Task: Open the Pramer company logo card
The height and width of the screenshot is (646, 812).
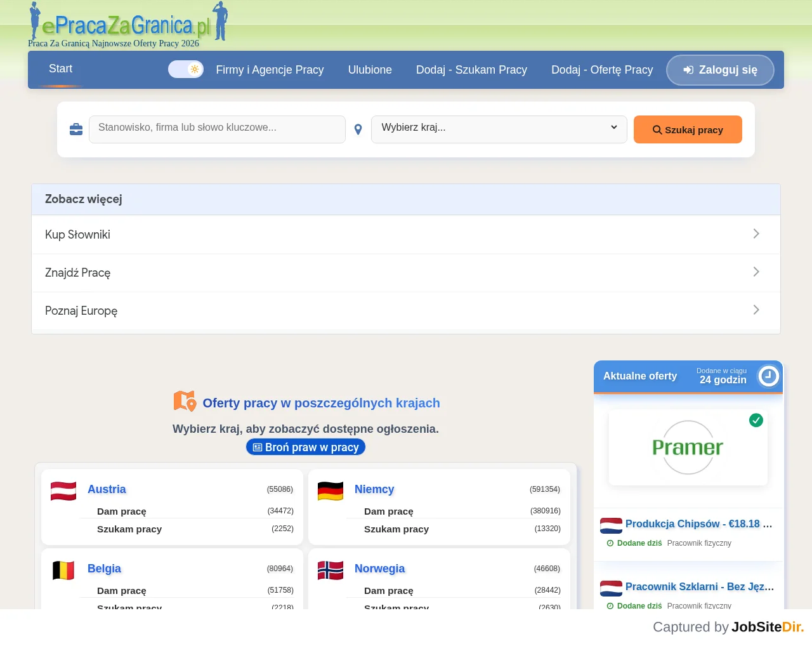Action: coord(688,447)
